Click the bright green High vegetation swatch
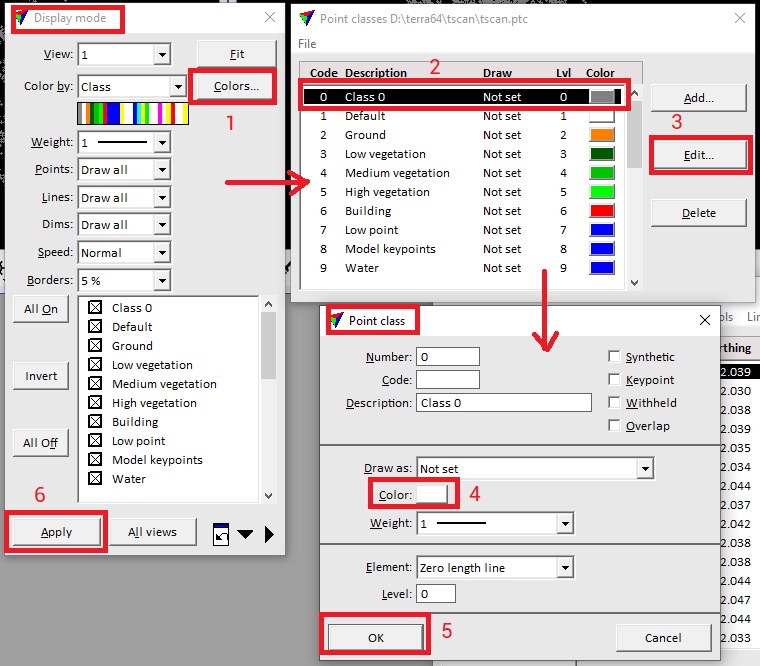Viewport: 760px width, 666px height. click(602, 192)
